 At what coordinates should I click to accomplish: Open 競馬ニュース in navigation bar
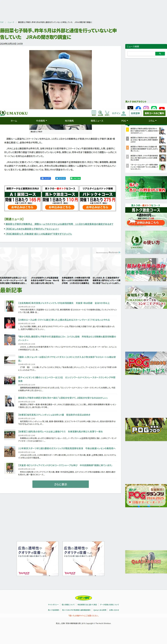tap(97, 121)
